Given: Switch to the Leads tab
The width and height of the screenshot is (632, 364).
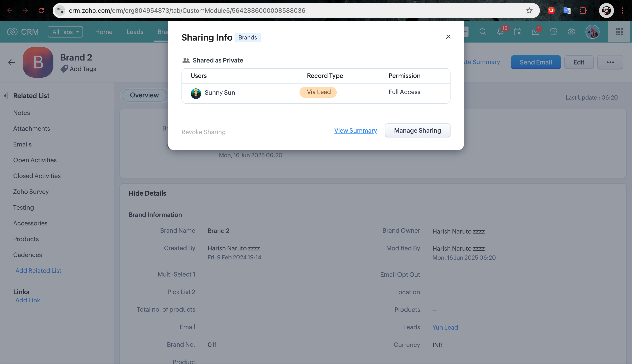Looking at the screenshot, I should tap(135, 32).
